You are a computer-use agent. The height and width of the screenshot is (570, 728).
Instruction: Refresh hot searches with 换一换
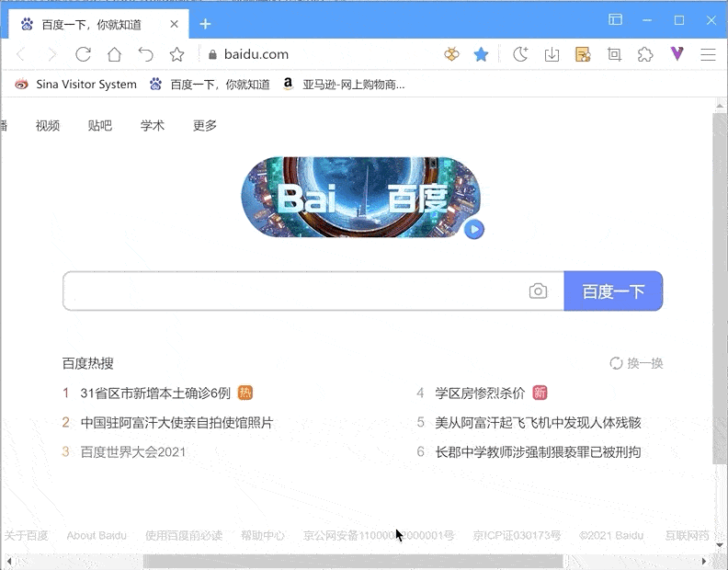[x=636, y=363]
